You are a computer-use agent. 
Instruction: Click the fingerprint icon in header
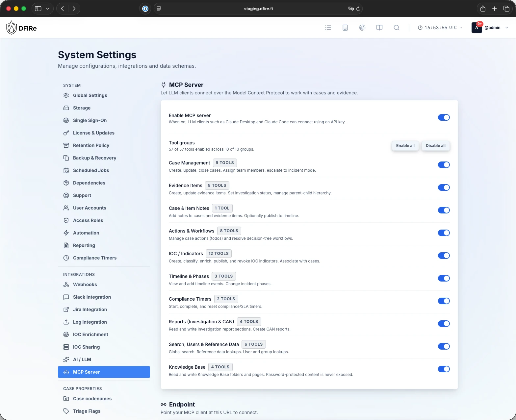click(x=362, y=28)
